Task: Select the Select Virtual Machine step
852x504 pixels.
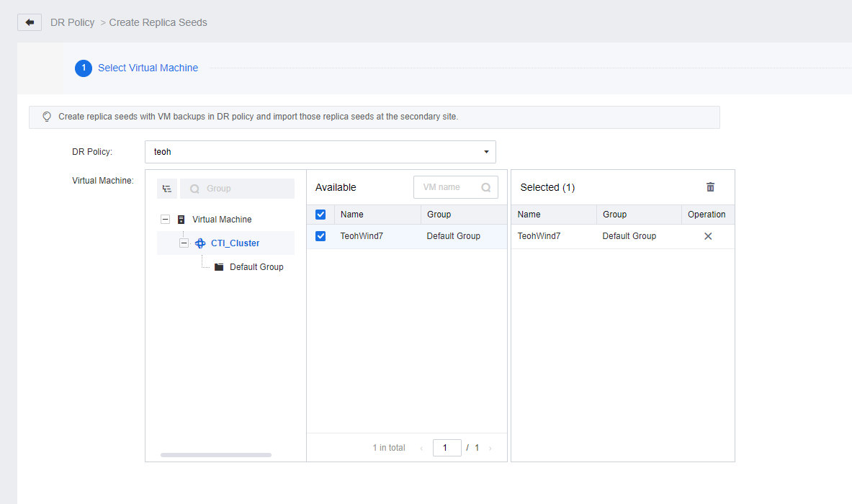Action: (148, 68)
